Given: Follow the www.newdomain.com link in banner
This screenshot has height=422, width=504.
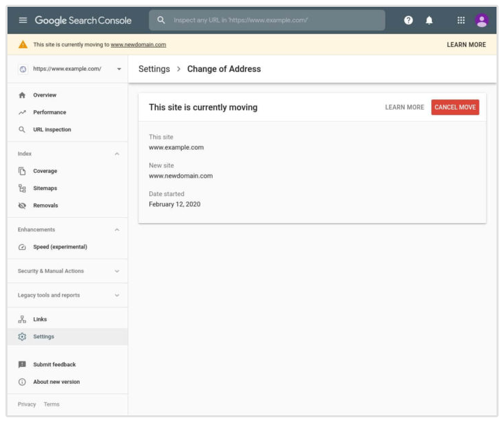Looking at the screenshot, I should (138, 45).
